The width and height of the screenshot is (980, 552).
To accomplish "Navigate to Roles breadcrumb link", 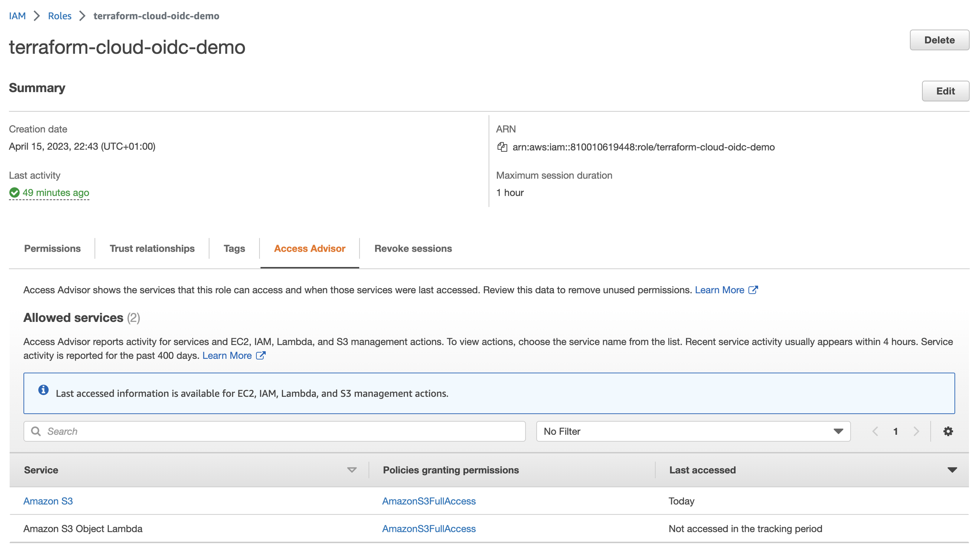I will pyautogui.click(x=60, y=16).
